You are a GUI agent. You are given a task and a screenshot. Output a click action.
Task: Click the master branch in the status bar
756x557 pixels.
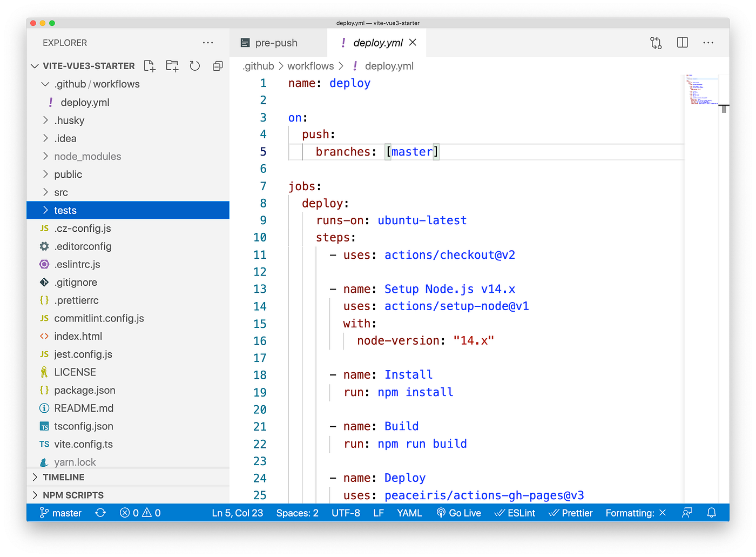coord(60,512)
